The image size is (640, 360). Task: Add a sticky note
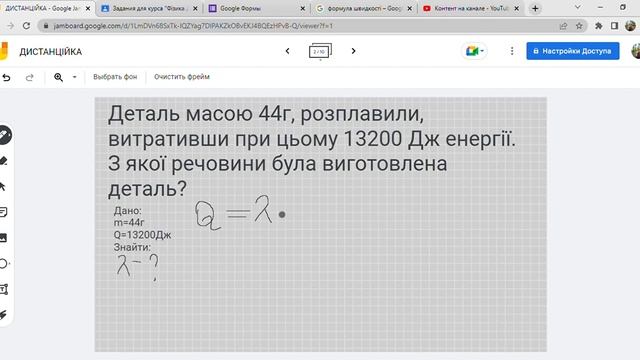pos(3,212)
